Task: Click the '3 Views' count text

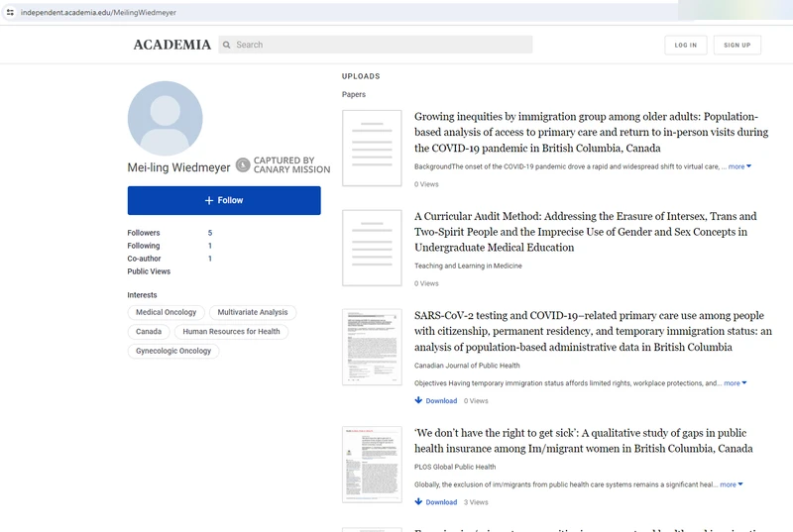Action: pyautogui.click(x=476, y=502)
